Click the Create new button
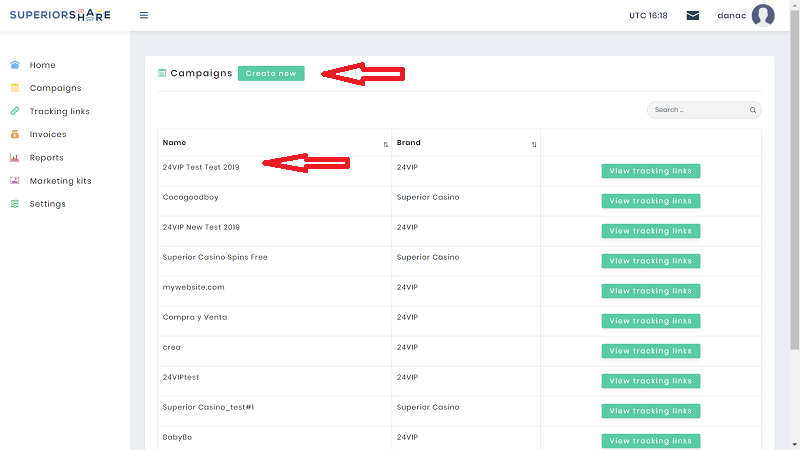The image size is (800, 450). click(271, 73)
